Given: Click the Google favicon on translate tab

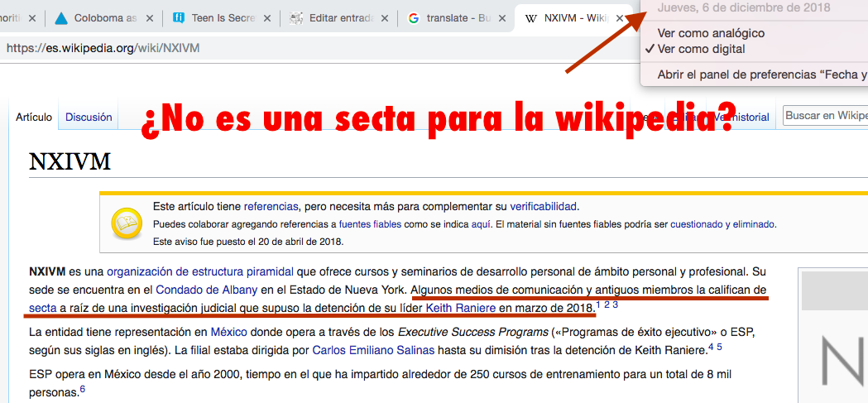Looking at the screenshot, I should pyautogui.click(x=414, y=17).
